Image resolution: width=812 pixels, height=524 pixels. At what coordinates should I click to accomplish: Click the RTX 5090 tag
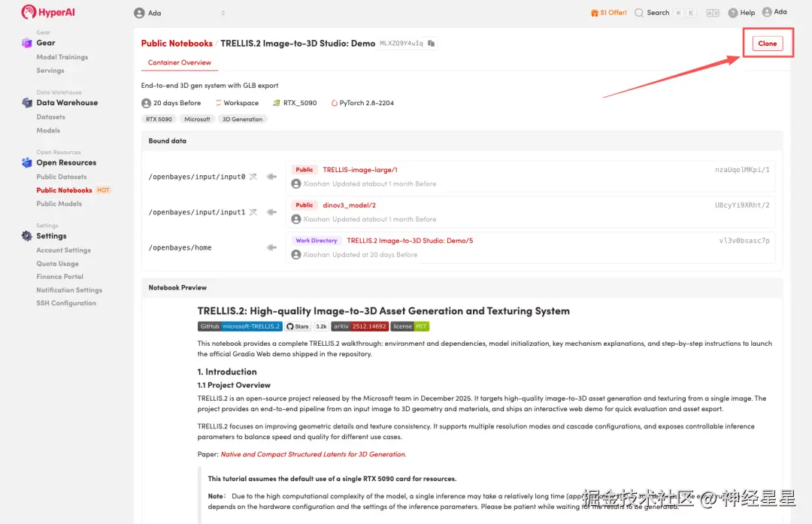click(x=159, y=119)
